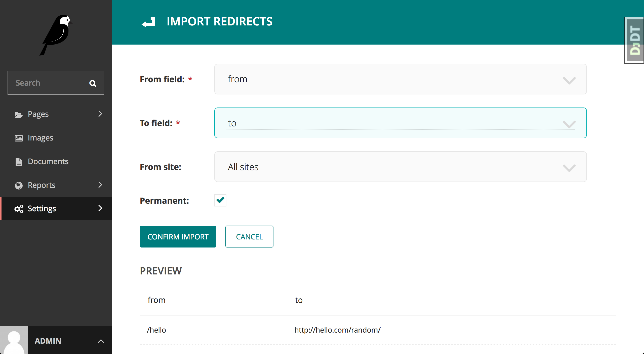The image size is (644, 354).
Task: Expand the Pages submenu chevron
Action: [x=100, y=114]
